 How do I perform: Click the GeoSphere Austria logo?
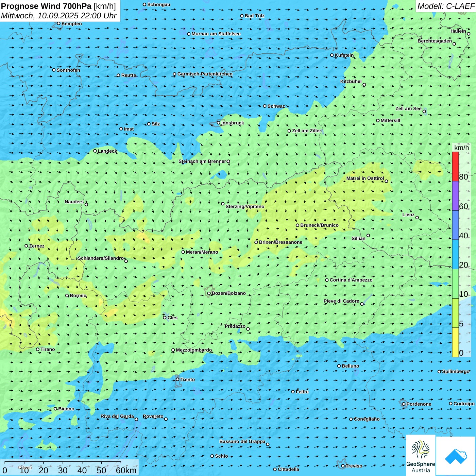pos(421,455)
